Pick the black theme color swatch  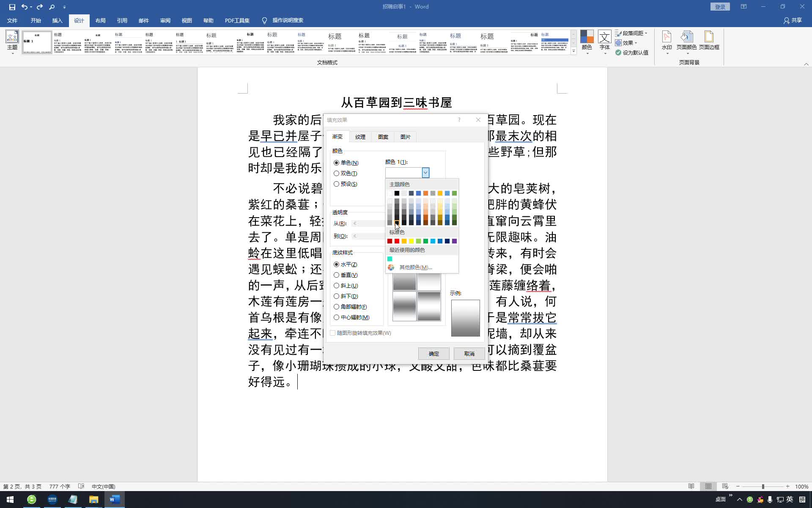tap(397, 193)
